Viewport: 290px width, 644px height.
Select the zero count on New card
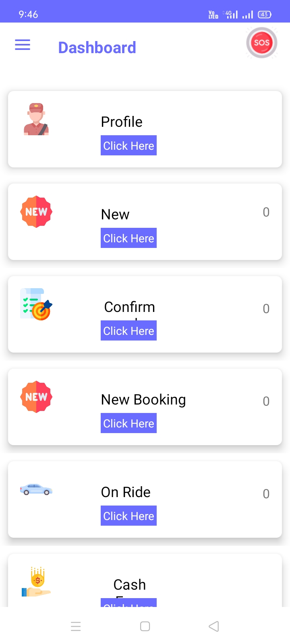pos(266,212)
